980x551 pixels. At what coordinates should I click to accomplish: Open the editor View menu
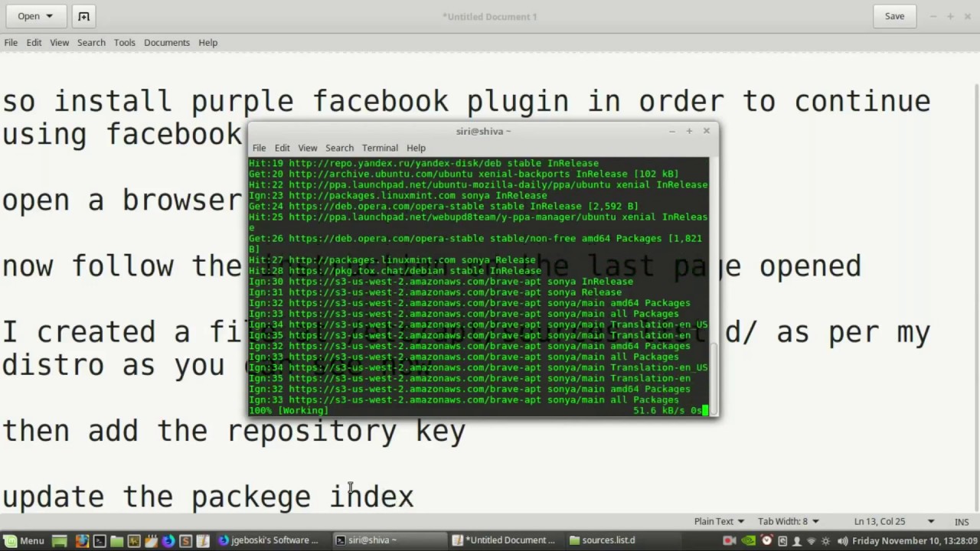click(x=59, y=42)
